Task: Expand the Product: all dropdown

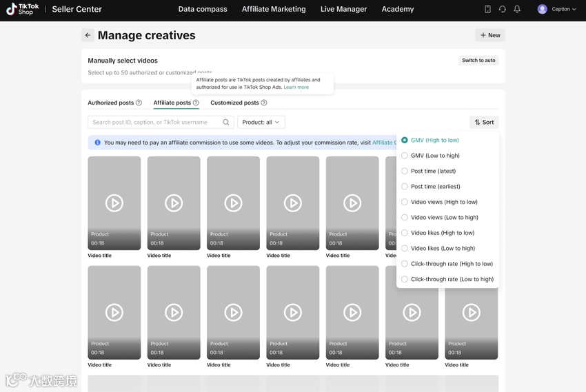Action: [x=261, y=122]
